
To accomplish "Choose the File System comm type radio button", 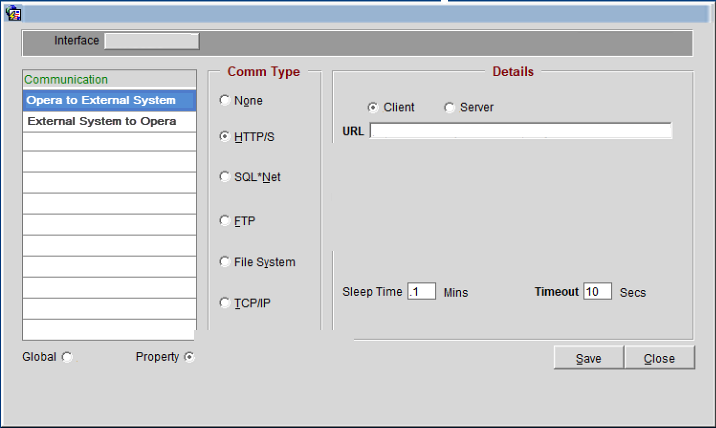I will click(224, 261).
